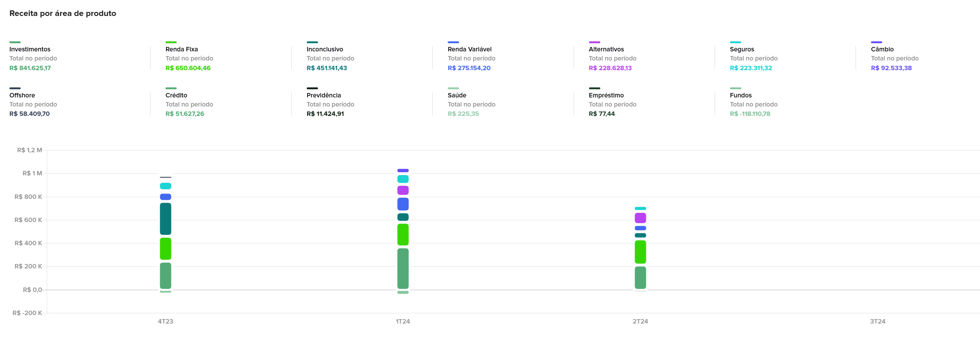This screenshot has height=337, width=980.
Task: Click the bright green Renda Fixa segment in 1T24
Action: [x=403, y=234]
